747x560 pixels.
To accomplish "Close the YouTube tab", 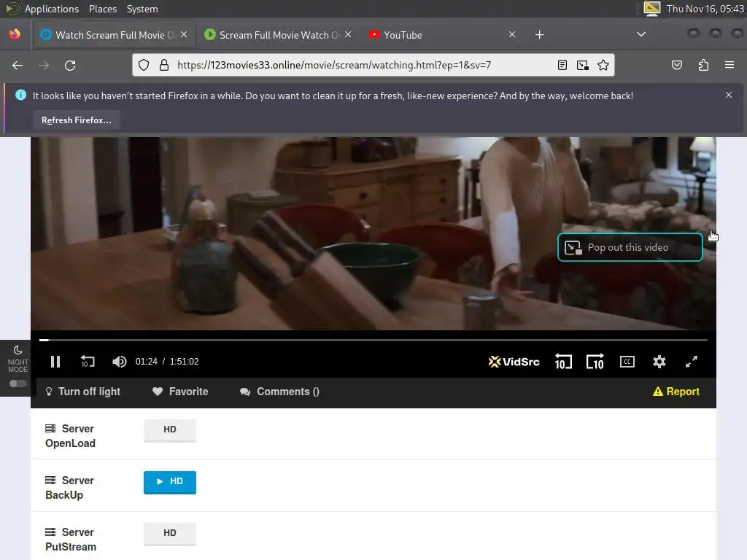I will tap(512, 34).
